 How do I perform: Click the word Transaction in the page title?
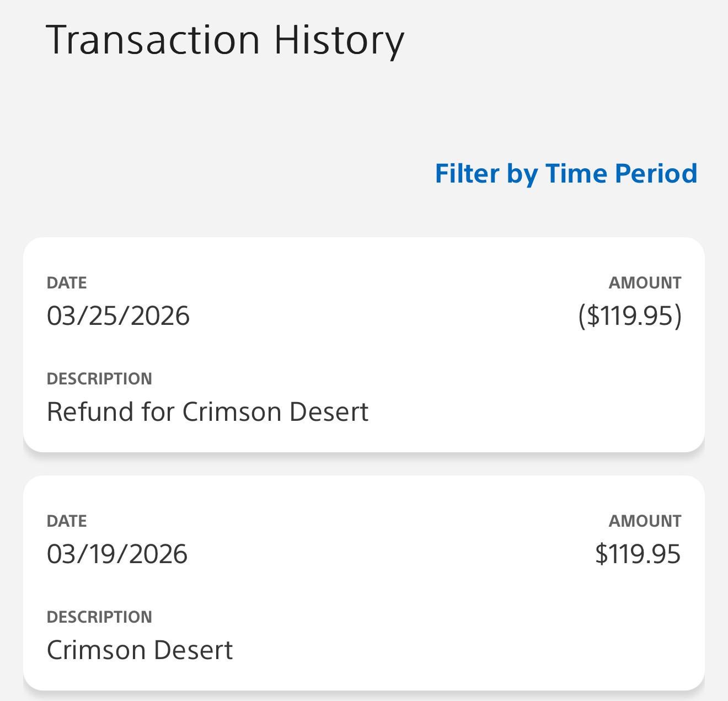[153, 40]
